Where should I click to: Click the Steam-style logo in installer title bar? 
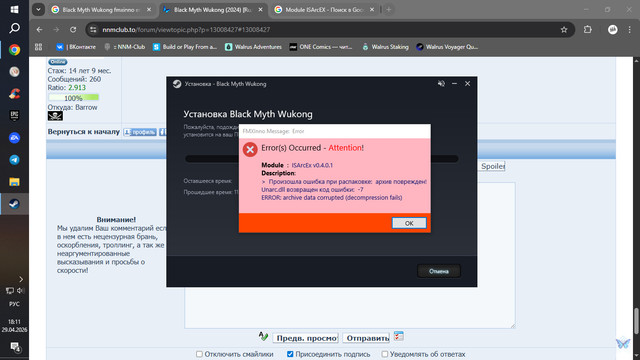pyautogui.click(x=177, y=84)
